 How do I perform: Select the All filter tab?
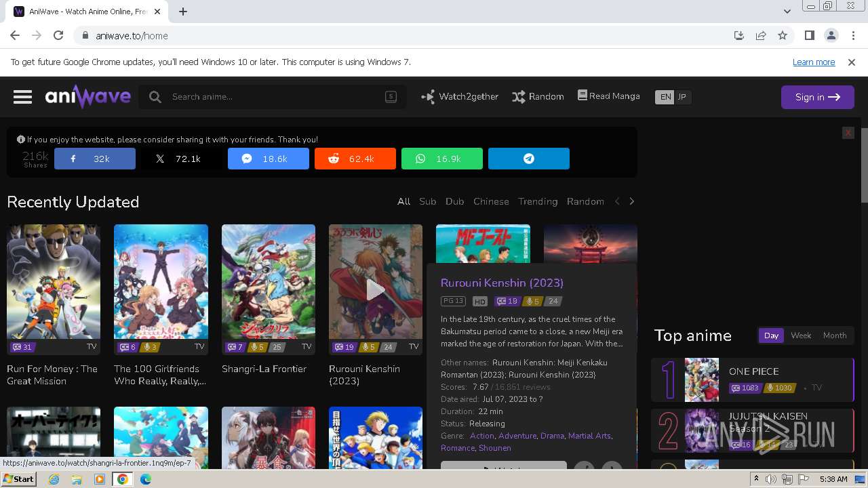tap(403, 201)
